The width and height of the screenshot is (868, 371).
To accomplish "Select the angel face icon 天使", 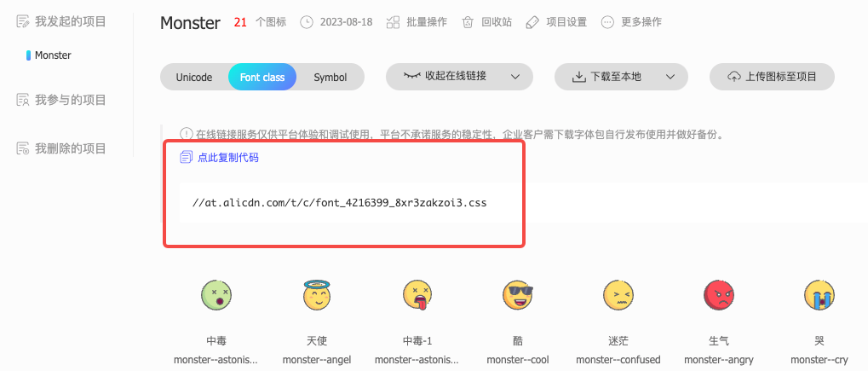I will (316, 294).
